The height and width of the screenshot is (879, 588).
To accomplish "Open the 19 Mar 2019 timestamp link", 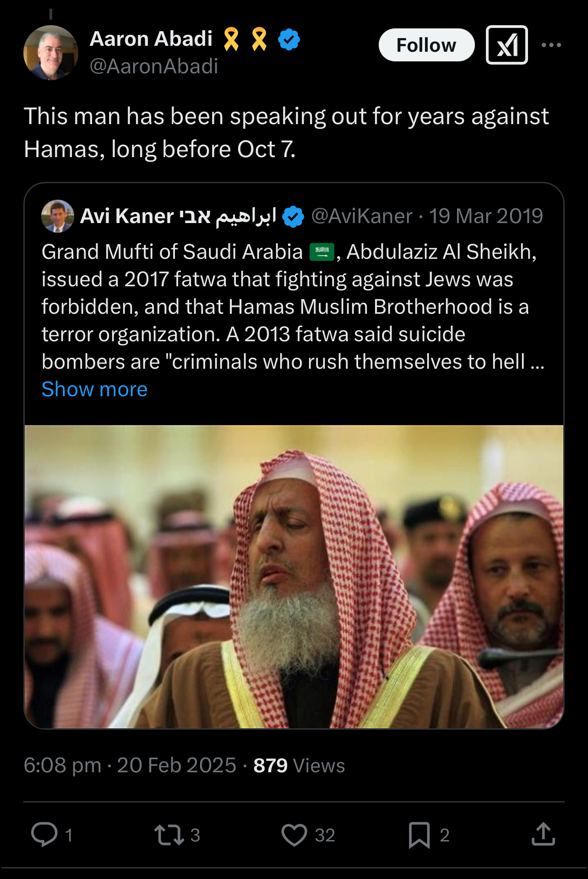I will pyautogui.click(x=487, y=216).
